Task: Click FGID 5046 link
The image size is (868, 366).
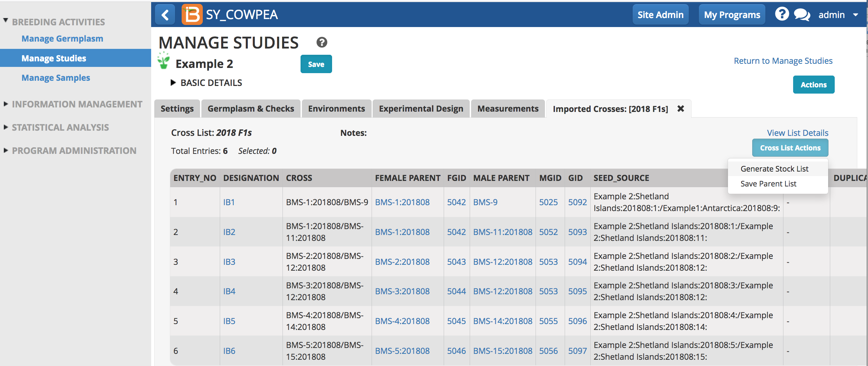Action: click(456, 351)
